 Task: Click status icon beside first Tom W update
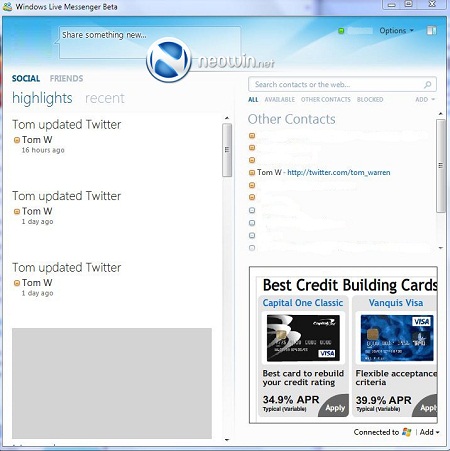point(17,140)
